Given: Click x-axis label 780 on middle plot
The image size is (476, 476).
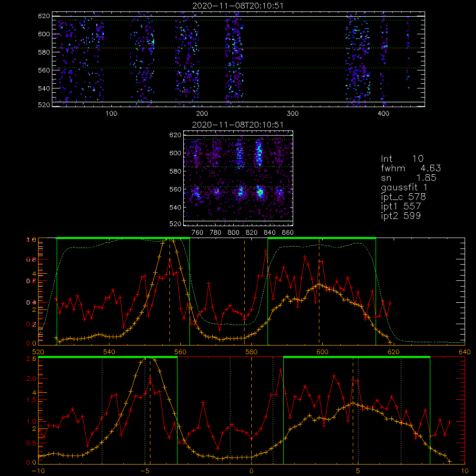Looking at the screenshot, I should (216, 233).
